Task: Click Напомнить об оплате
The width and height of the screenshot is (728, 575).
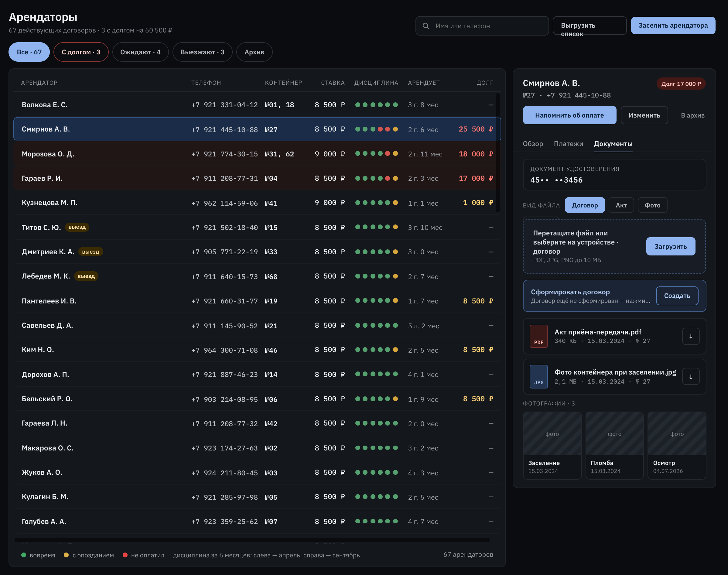Action: [569, 115]
